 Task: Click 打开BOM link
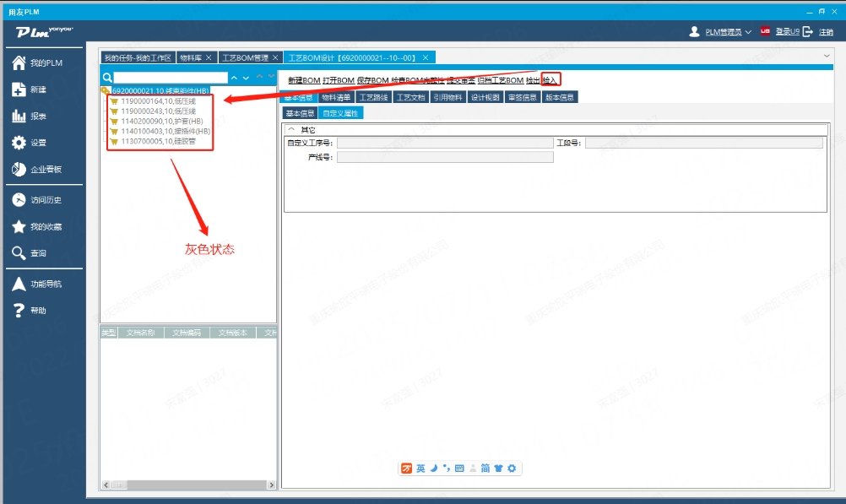click(x=338, y=80)
